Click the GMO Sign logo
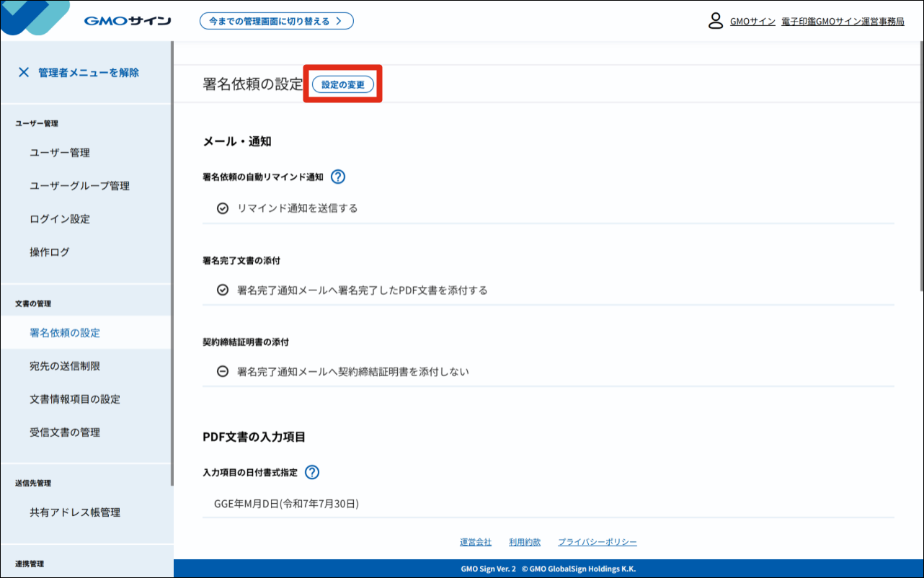The width and height of the screenshot is (924, 578). coord(127,21)
